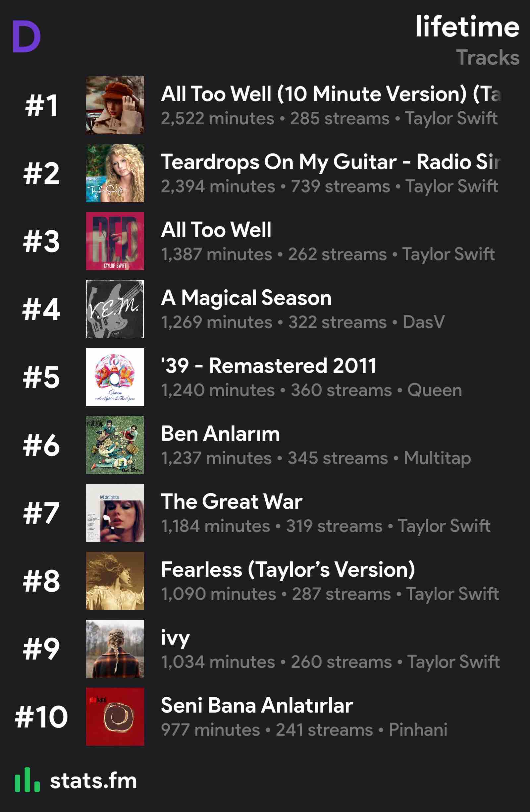The width and height of the screenshot is (530, 812).
Task: Open Taylor Swift debut album cover
Action: 115,173
